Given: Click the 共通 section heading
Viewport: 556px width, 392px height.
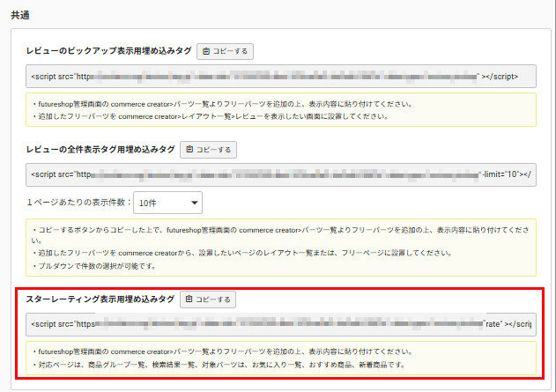Looking at the screenshot, I should point(20,15).
